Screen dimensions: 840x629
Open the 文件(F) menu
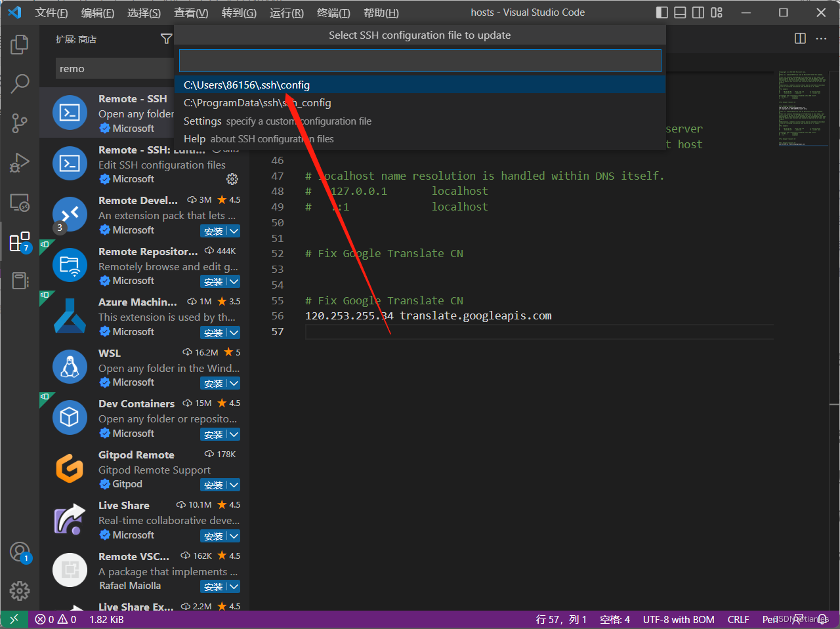tap(51, 12)
